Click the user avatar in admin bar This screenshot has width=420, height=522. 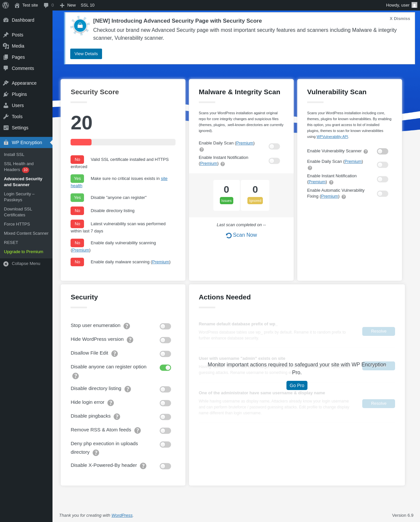click(x=414, y=5)
